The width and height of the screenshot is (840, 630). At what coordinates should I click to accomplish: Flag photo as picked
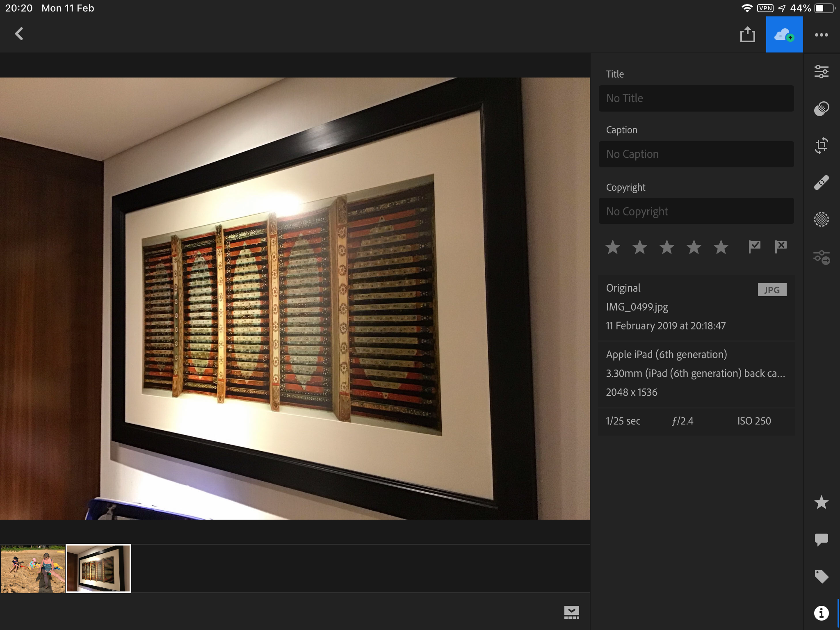pyautogui.click(x=754, y=247)
